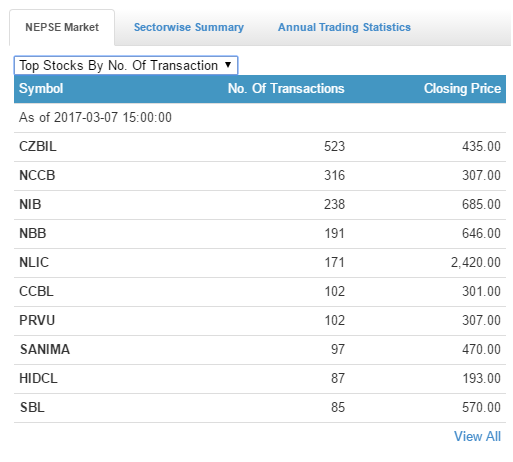513x462 pixels.
Task: Click the 97 transactions value for SANIMA
Action: (338, 349)
